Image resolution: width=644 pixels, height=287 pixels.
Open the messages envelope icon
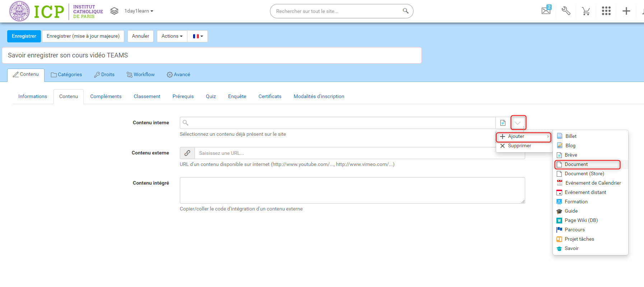click(x=546, y=11)
